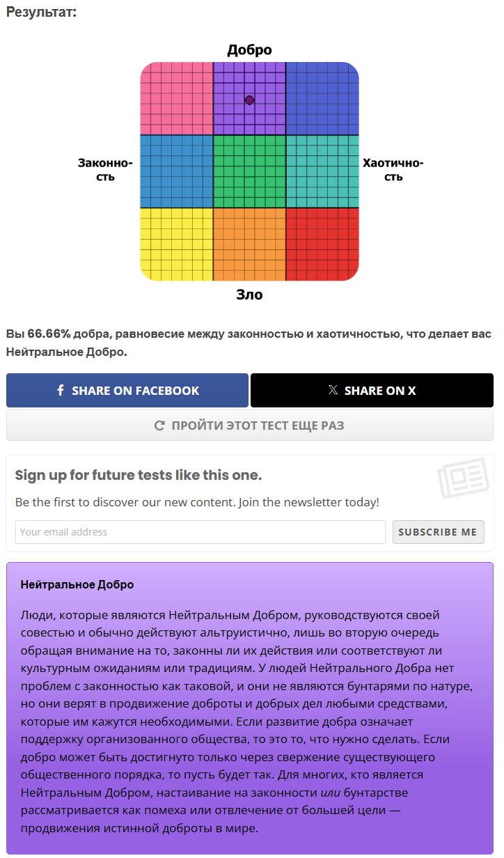504x858 pixels.
Task: Click the X logo icon
Action: (333, 391)
